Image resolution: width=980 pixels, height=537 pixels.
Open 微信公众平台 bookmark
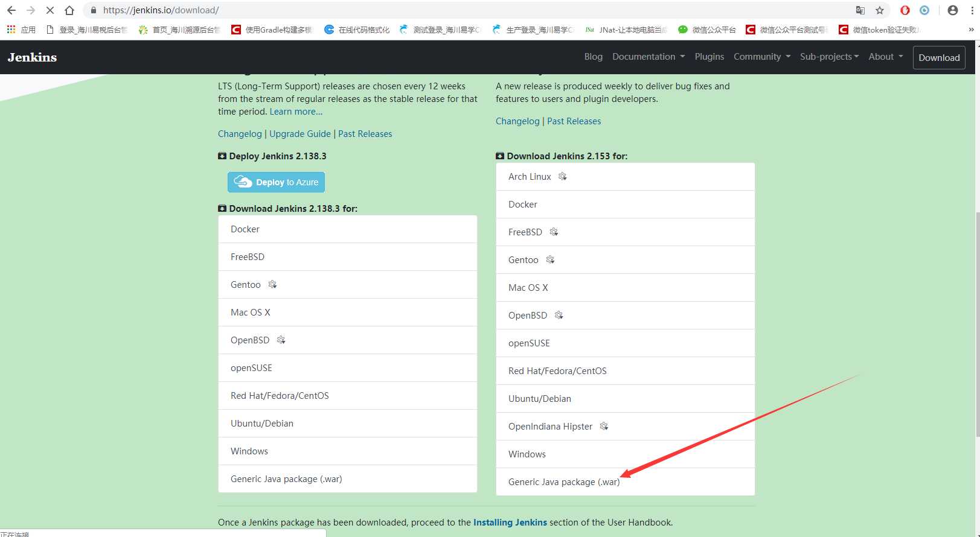click(707, 30)
